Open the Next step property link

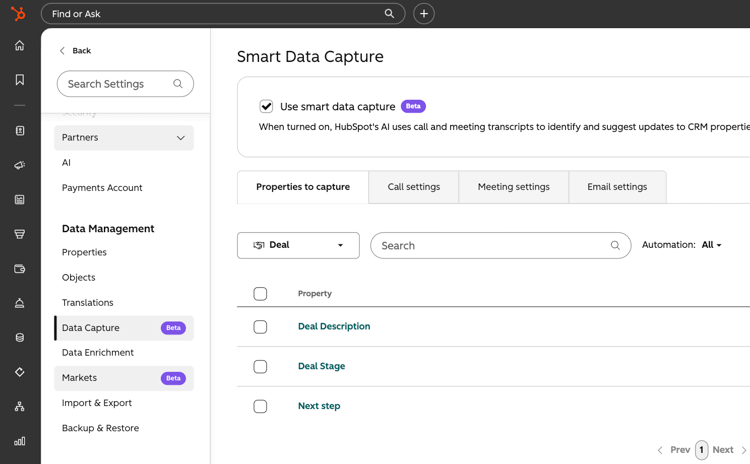click(x=319, y=406)
